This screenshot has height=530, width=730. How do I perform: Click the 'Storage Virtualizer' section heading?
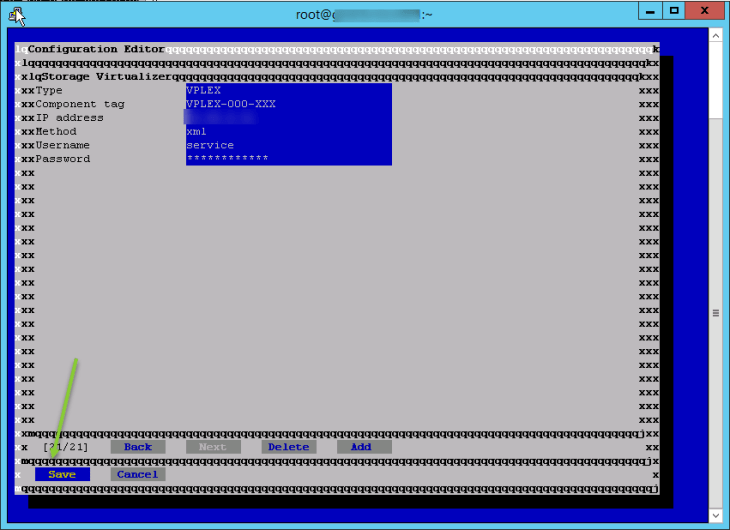coord(107,77)
